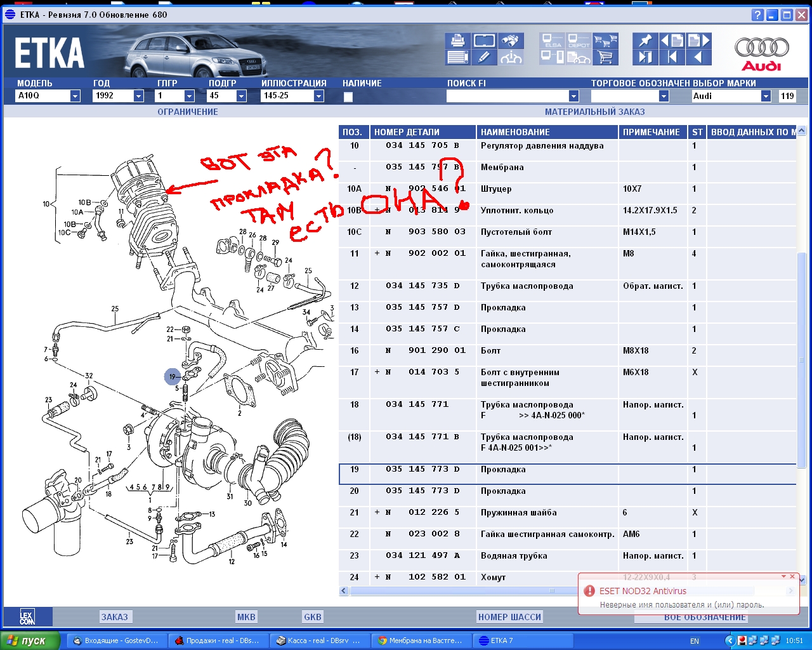Click the exit door icon

point(645,58)
